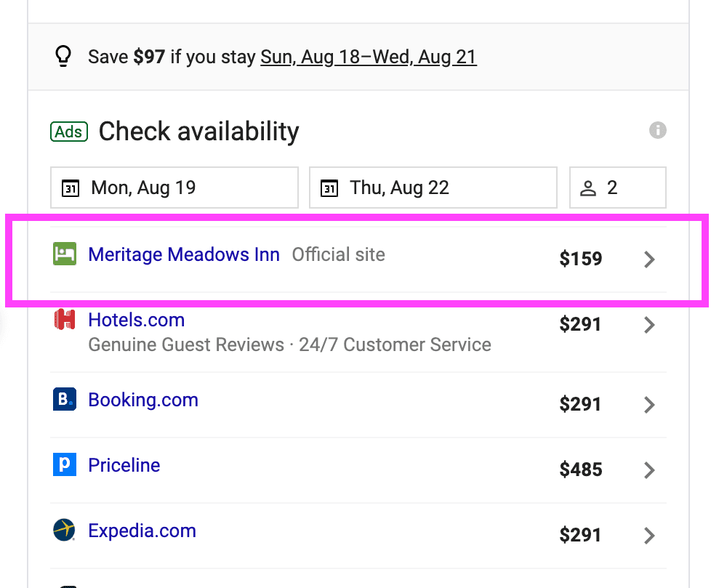
Task: Open the Meritage Meadows Inn official site link
Action: [x=184, y=254]
